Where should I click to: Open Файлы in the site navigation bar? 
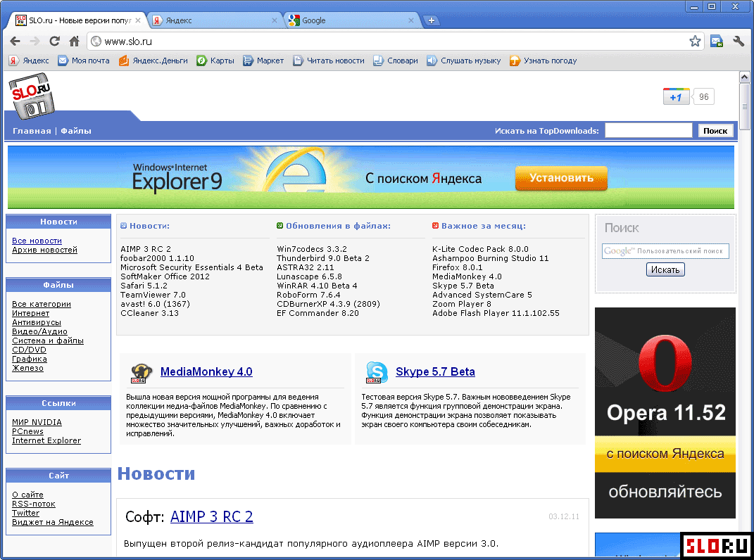[76, 131]
